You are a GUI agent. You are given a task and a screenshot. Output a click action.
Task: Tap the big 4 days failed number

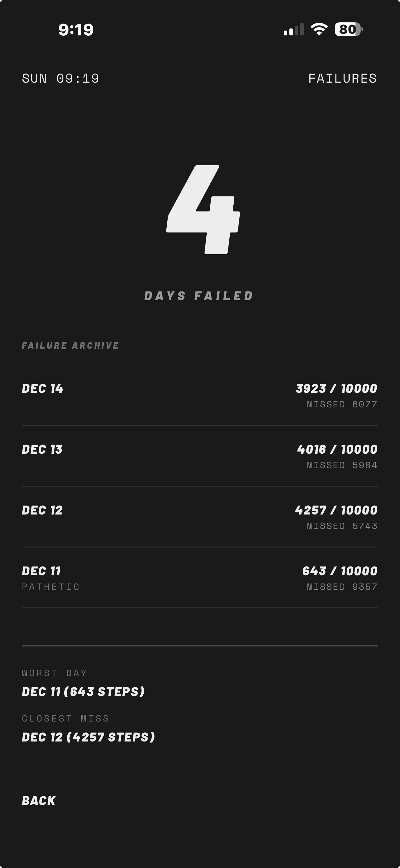pos(203,210)
